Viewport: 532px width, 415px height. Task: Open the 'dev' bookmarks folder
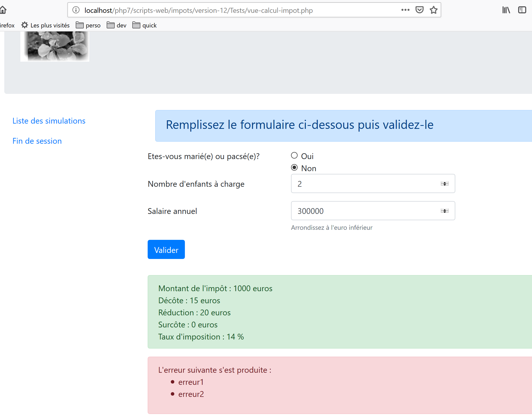116,25
